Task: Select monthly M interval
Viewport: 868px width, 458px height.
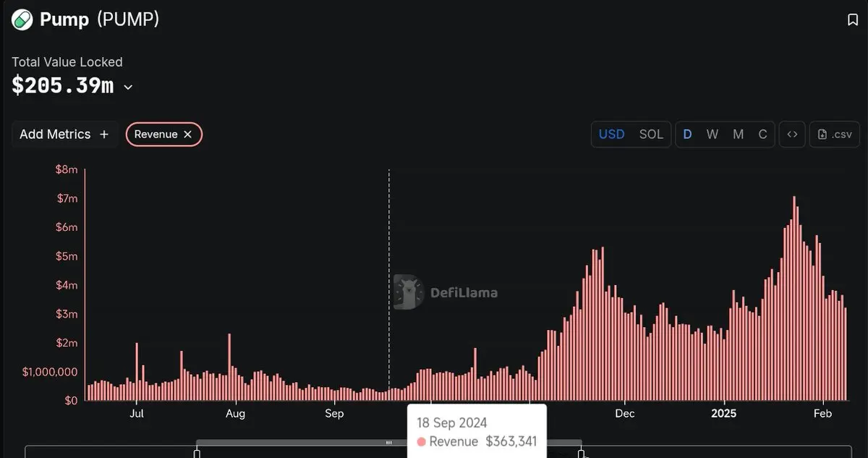Action: click(x=738, y=135)
